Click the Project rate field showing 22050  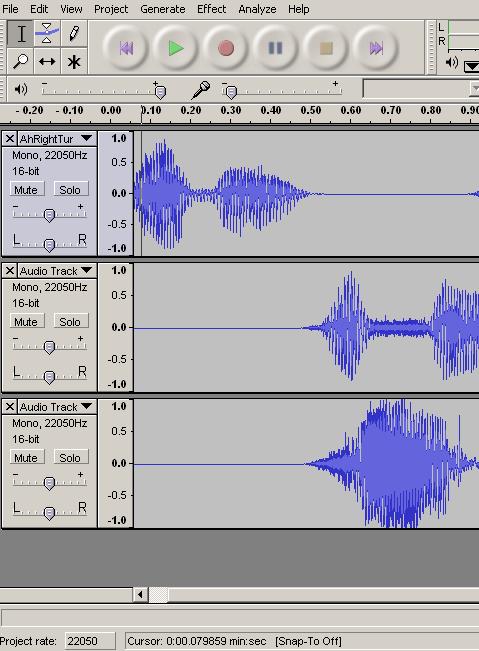click(90, 641)
